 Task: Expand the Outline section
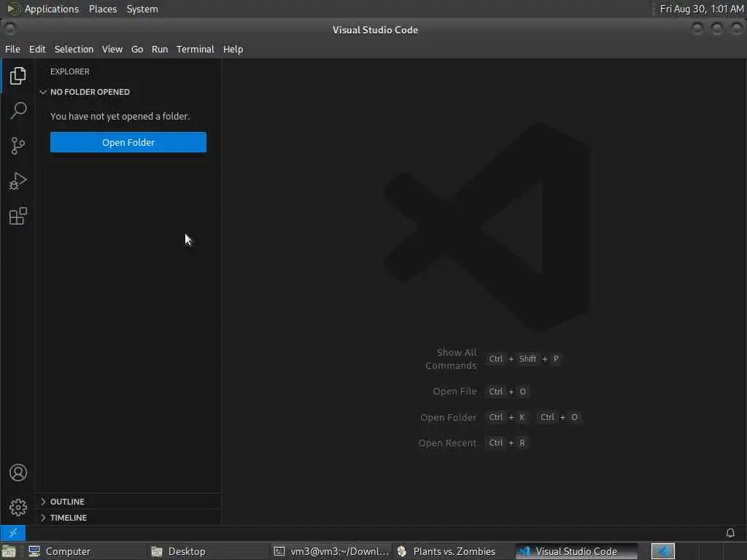point(128,502)
